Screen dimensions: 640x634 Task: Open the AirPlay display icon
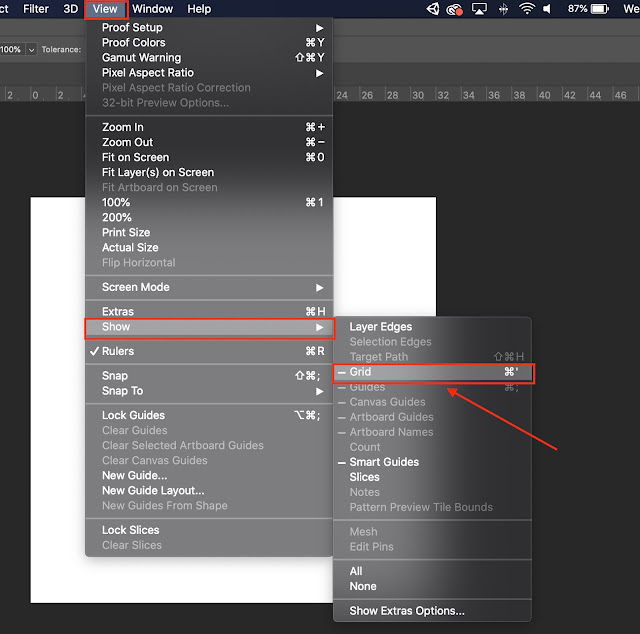[479, 9]
